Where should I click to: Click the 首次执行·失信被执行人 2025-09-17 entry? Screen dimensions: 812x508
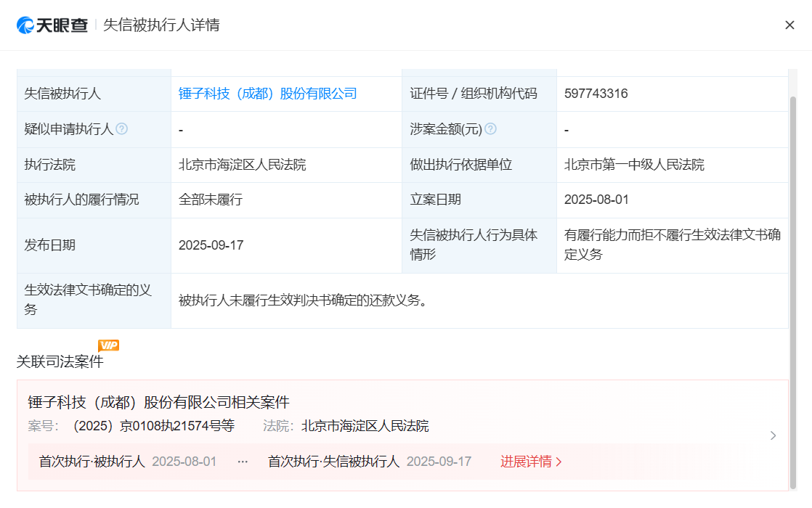[x=370, y=462]
